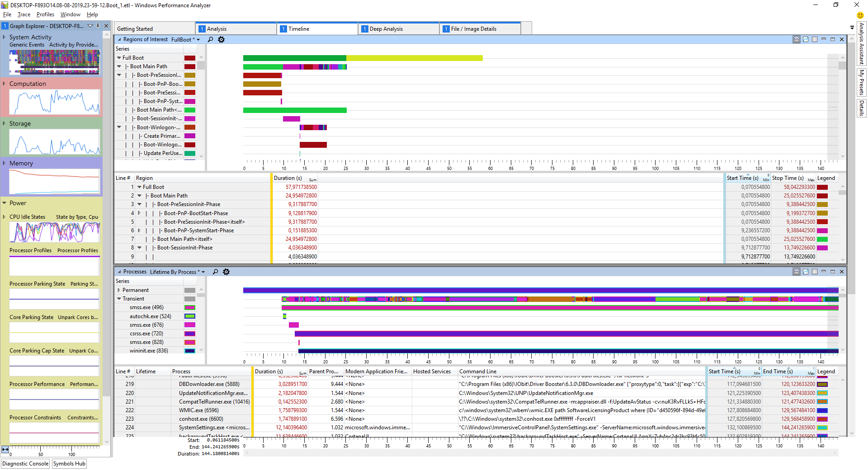Collapse Full Boot series node
Screen dimensions: 868x470
(x=119, y=58)
